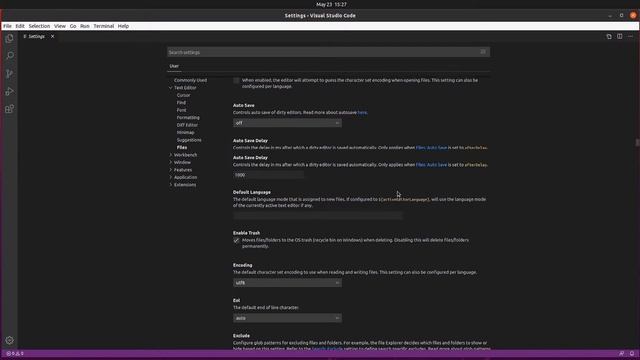Click the 'Default Language' setting heading
Image resolution: width=640 pixels, height=360 pixels.
[252, 192]
